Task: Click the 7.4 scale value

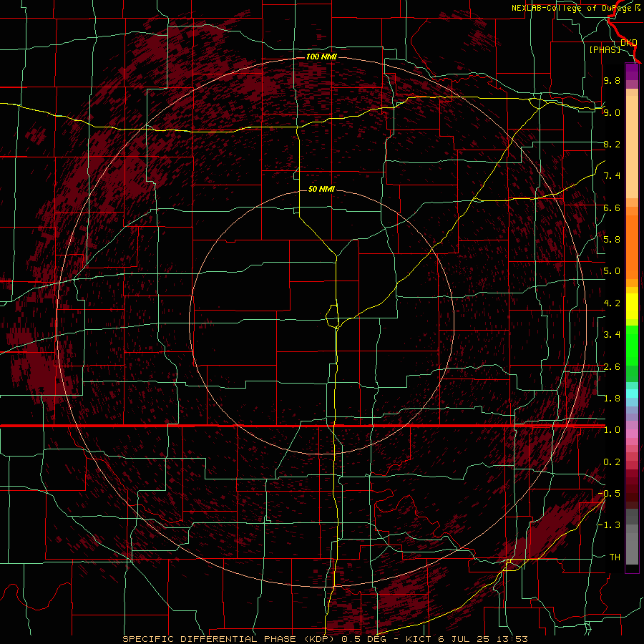Action: pos(612,176)
